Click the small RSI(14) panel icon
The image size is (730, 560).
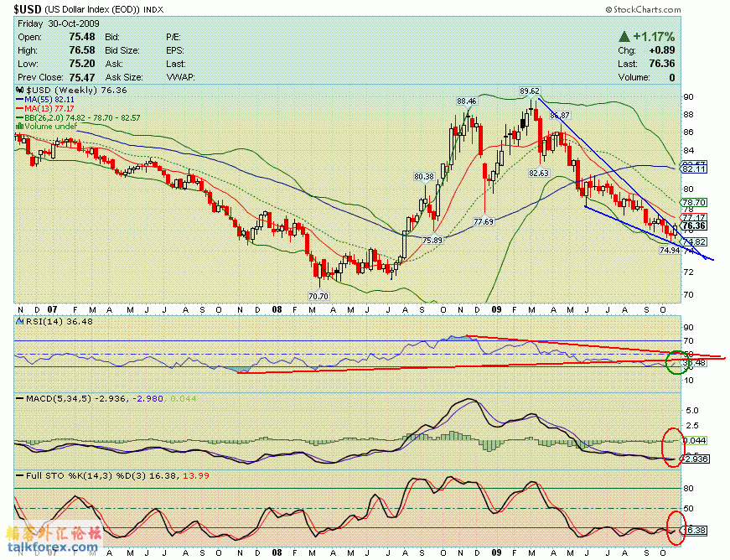pyautogui.click(x=20, y=321)
